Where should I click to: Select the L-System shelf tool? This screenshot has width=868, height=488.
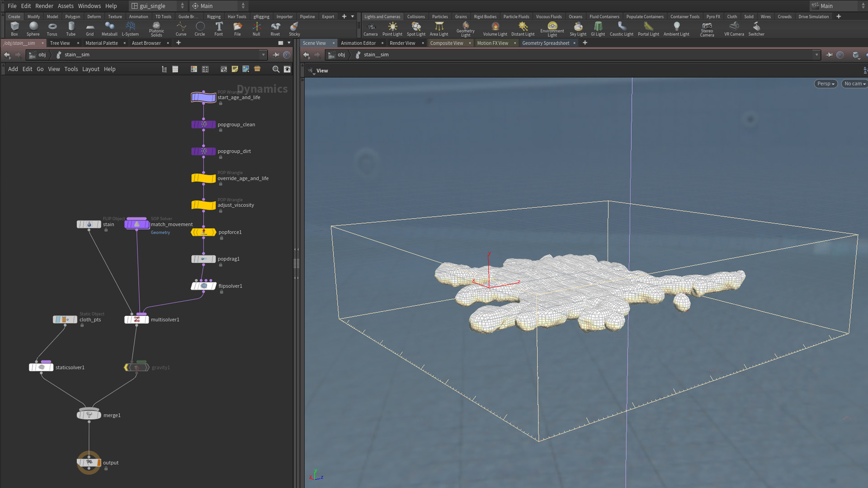(130, 29)
